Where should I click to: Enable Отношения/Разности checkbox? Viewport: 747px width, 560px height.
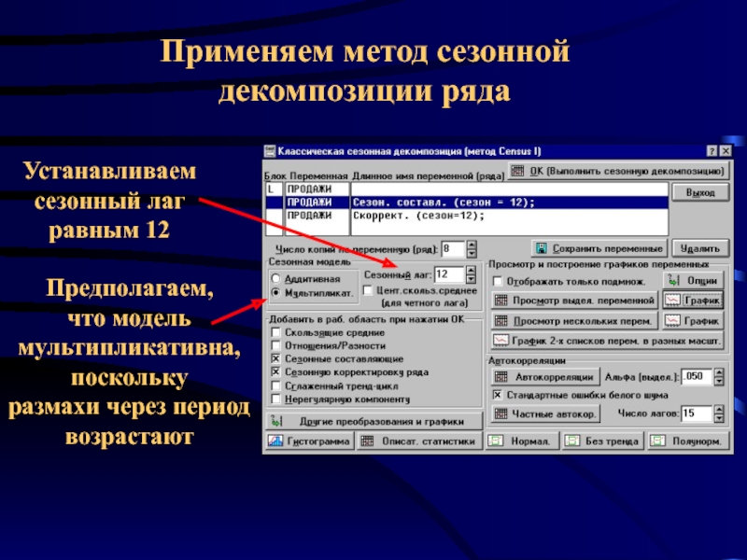tap(275, 345)
